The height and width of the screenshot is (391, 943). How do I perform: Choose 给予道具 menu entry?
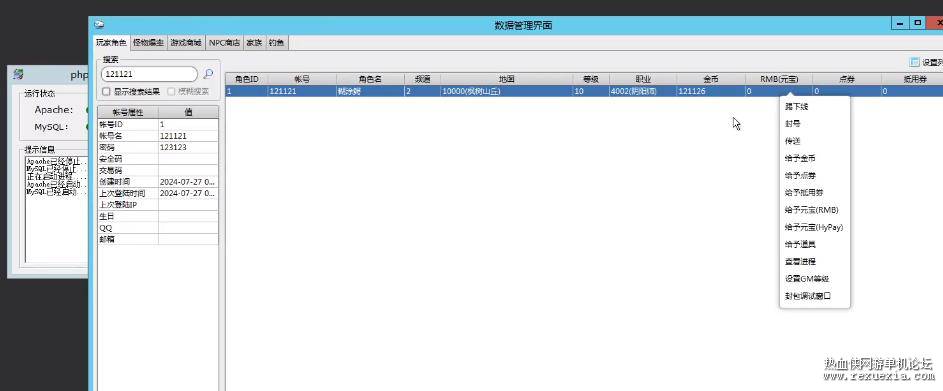click(814, 245)
